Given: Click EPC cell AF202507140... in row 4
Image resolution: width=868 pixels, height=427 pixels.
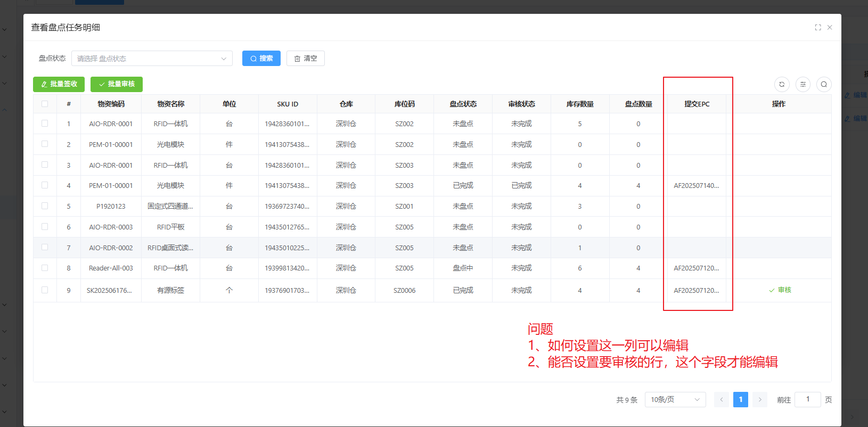Looking at the screenshot, I should coord(697,186).
